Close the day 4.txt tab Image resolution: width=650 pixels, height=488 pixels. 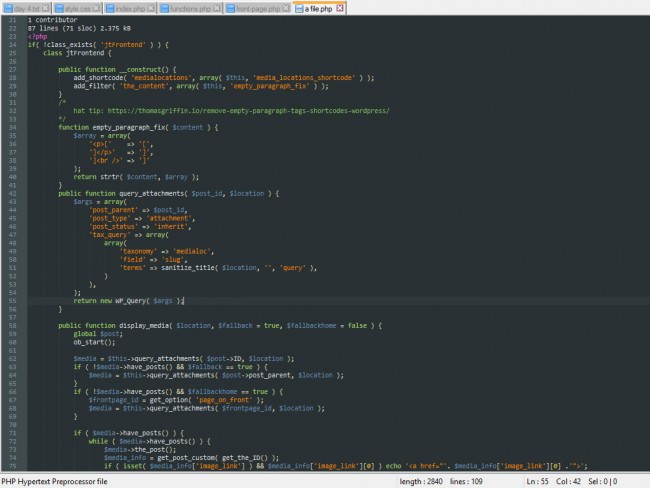coord(45,8)
